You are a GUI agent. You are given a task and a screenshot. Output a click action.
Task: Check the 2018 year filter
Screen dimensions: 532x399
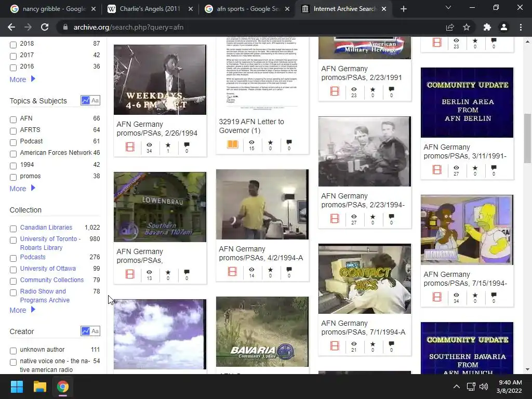(x=13, y=45)
